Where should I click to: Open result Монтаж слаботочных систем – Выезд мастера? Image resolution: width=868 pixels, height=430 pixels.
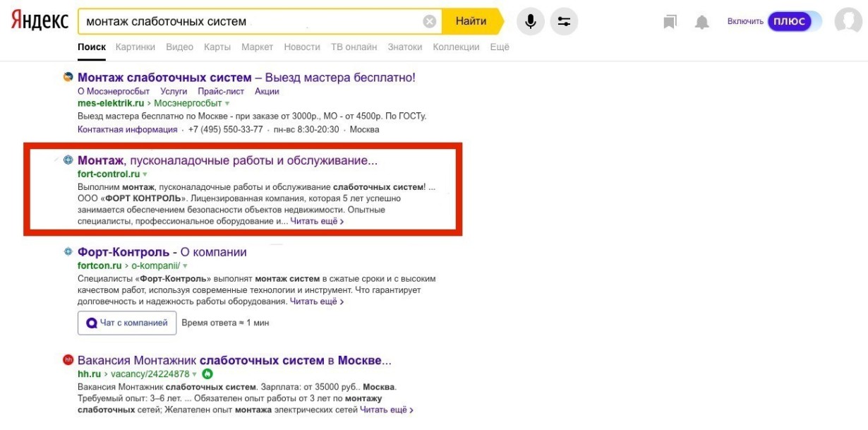tap(246, 77)
